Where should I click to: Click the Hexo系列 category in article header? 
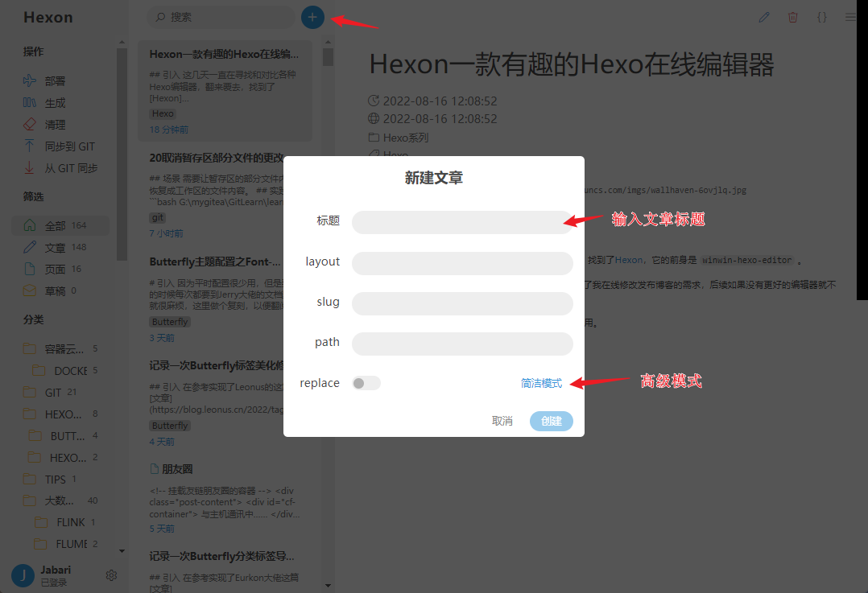tap(406, 138)
